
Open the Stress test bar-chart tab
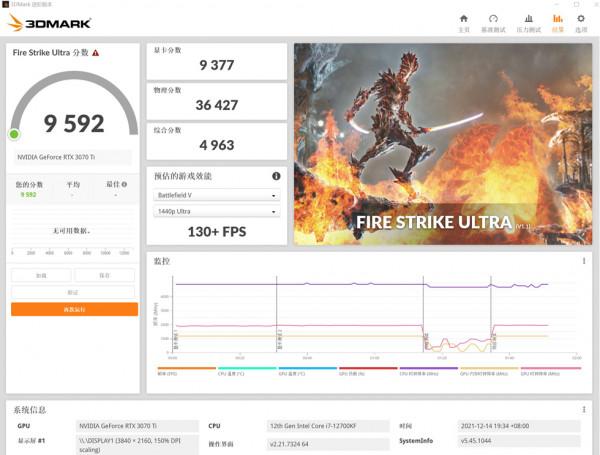tap(528, 23)
